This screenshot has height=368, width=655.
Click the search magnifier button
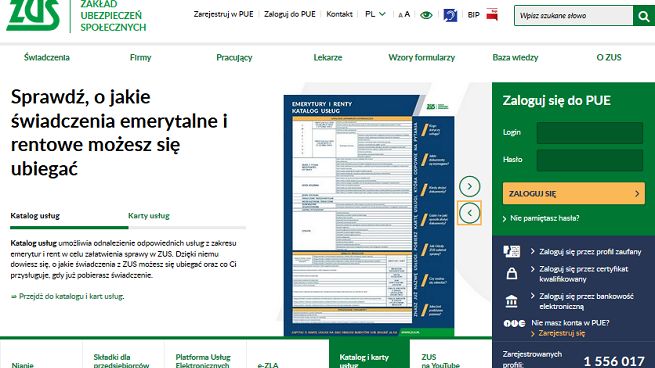click(x=644, y=16)
